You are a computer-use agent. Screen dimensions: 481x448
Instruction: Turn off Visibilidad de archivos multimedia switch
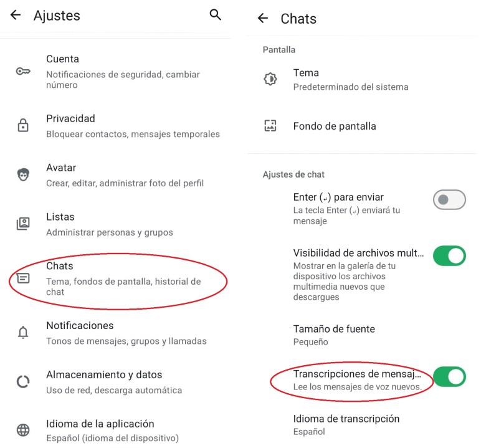[x=449, y=255]
